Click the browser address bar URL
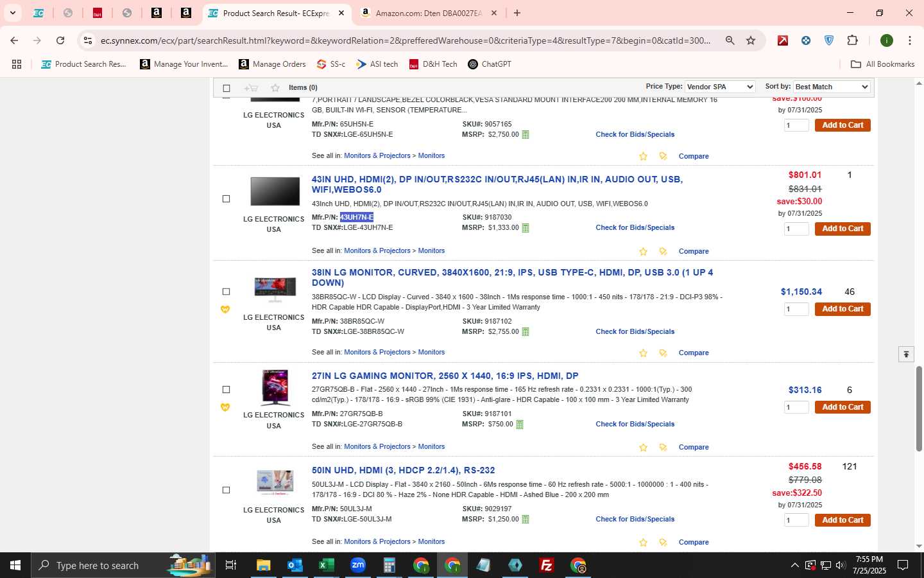The width and height of the screenshot is (924, 578). pos(406,40)
